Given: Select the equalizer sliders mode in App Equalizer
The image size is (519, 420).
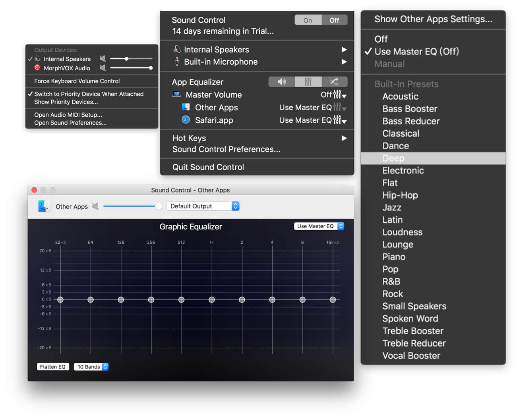Looking at the screenshot, I should tap(308, 82).
